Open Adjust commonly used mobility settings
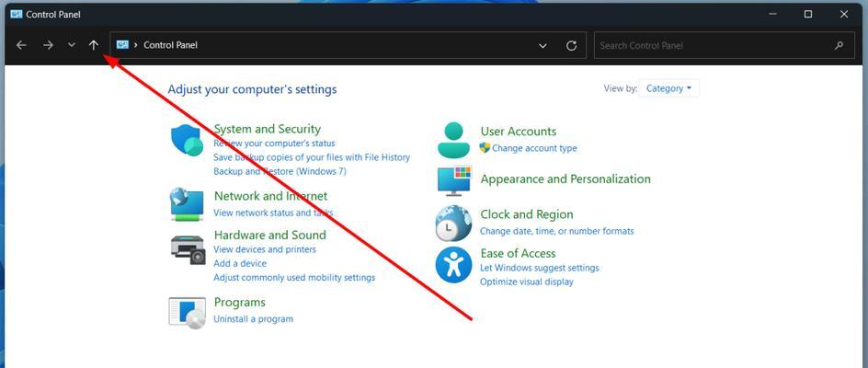The image size is (868, 368). (294, 277)
